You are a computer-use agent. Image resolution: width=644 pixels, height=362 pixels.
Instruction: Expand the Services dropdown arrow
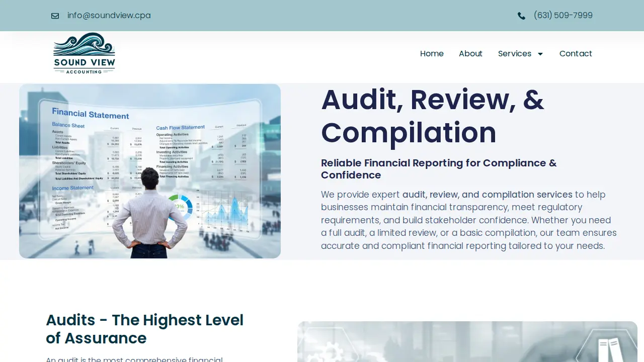click(x=540, y=54)
